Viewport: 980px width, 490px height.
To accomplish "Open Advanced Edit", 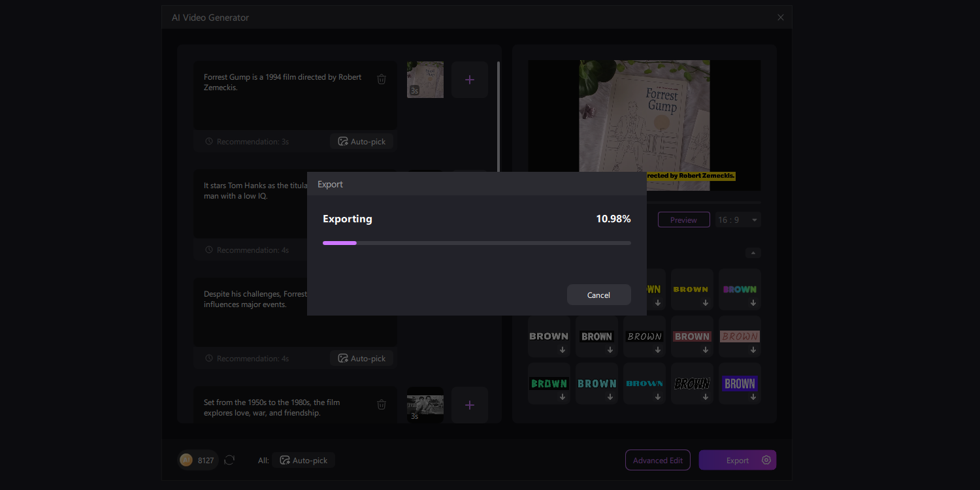I will point(658,460).
